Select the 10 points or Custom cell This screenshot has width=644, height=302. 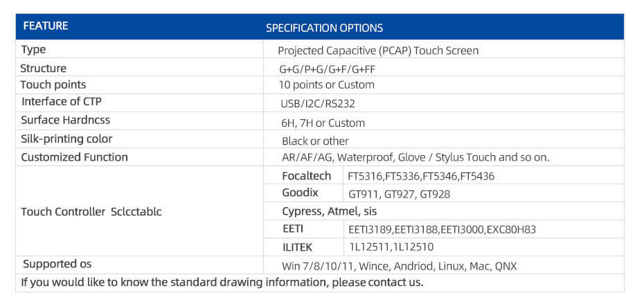click(x=444, y=85)
